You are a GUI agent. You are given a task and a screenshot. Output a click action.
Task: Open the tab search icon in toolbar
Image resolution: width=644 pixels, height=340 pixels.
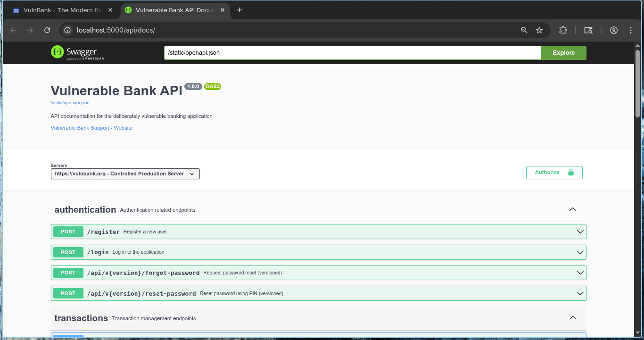point(588,30)
